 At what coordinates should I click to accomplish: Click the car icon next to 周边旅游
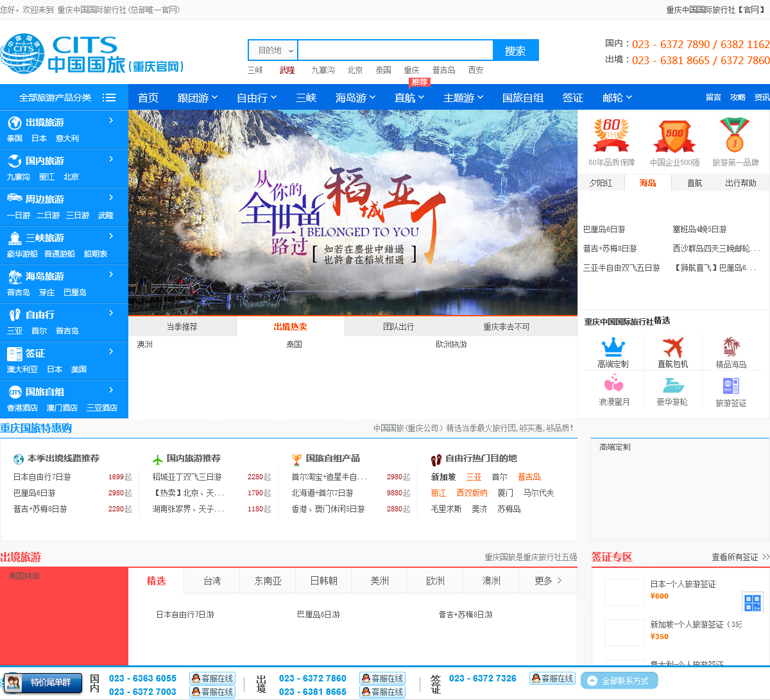[x=15, y=198]
